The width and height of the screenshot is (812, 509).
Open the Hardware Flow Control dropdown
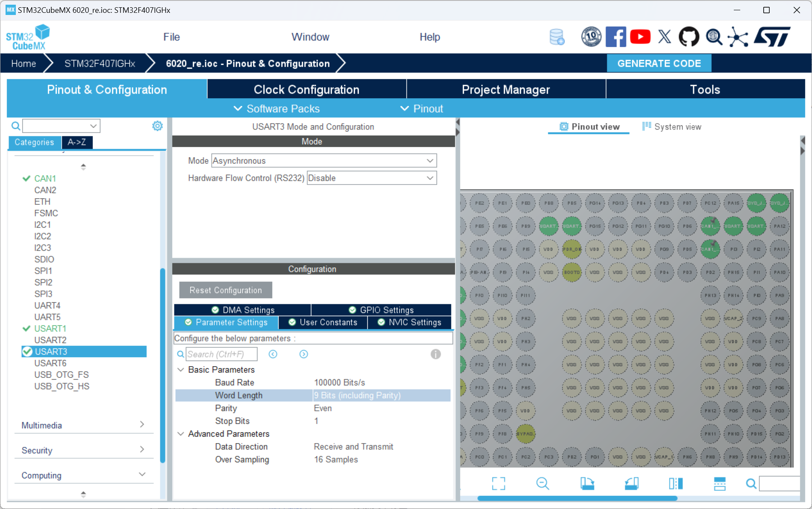(372, 178)
